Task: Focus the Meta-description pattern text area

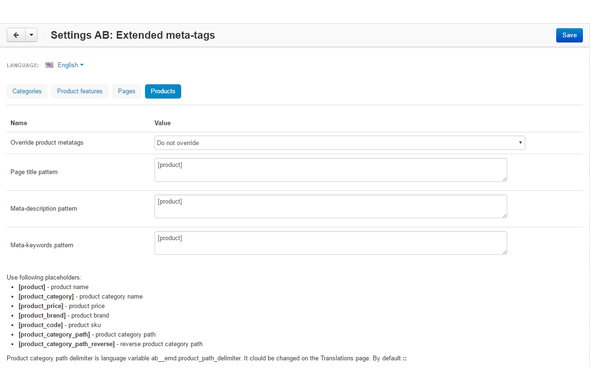Action: click(x=331, y=206)
